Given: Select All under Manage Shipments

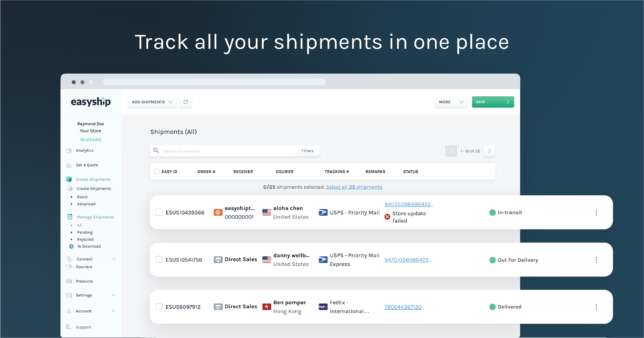Looking at the screenshot, I should [x=79, y=225].
